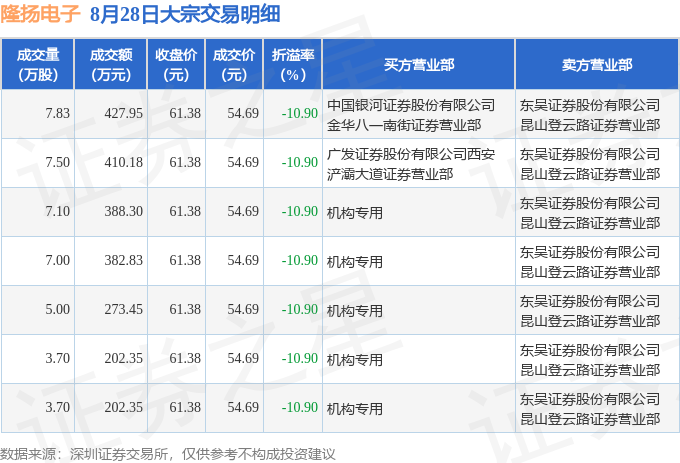Click the 388.30 amount cell
Image resolution: width=680 pixels, height=463 pixels.
click(111, 212)
